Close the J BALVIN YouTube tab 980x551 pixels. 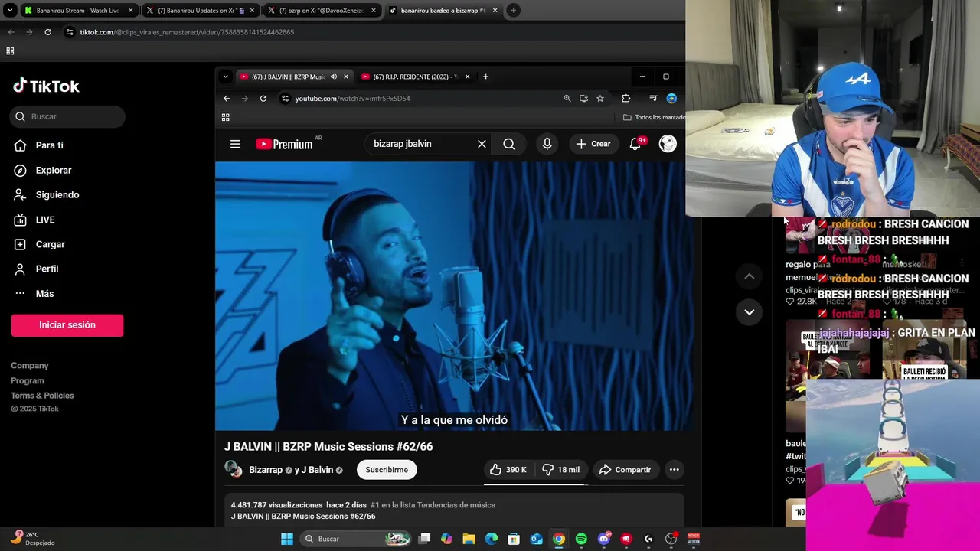346,77
